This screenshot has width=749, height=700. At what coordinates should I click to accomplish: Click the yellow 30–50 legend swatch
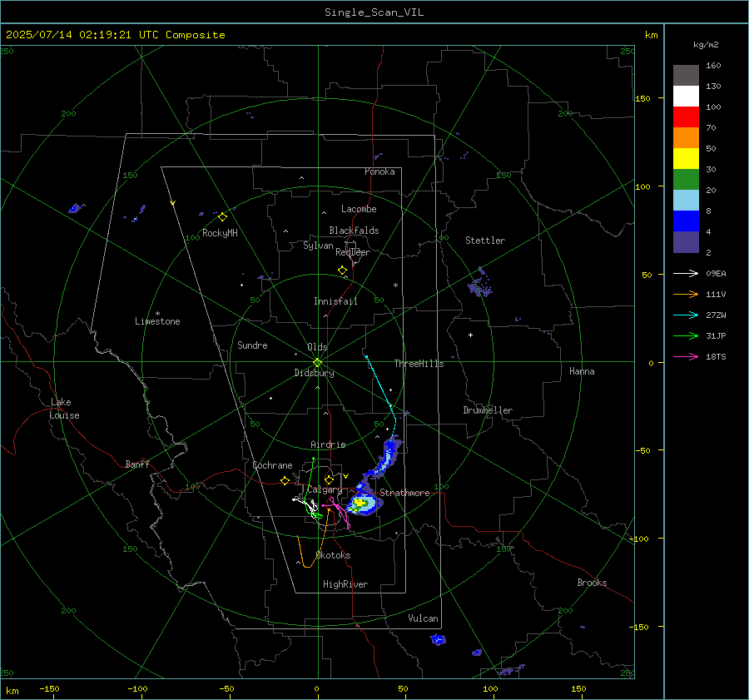(x=686, y=159)
